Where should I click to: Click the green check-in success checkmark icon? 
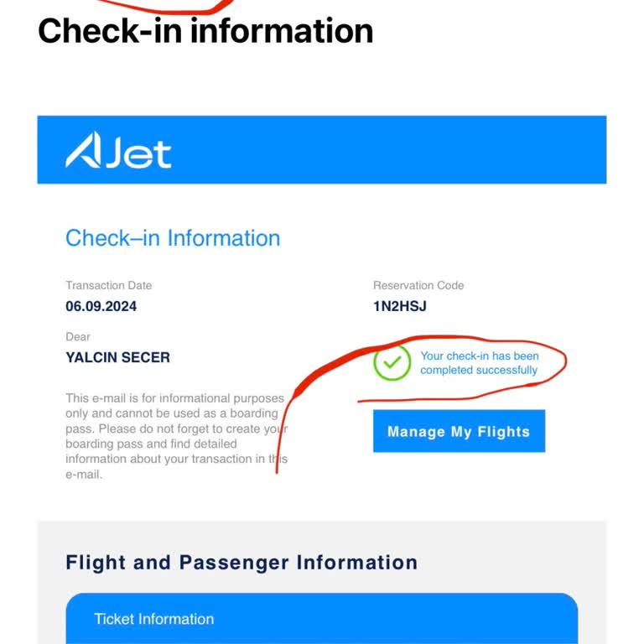point(392,363)
